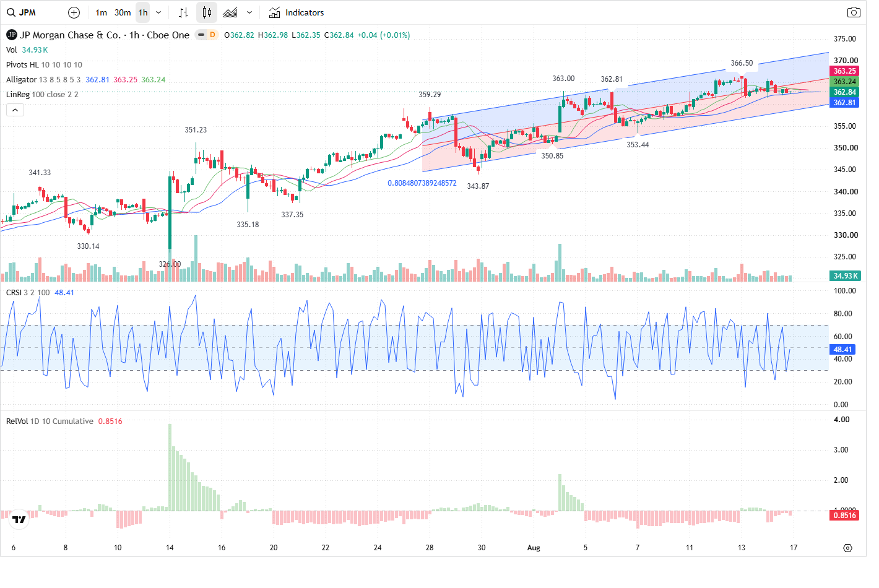879x588 pixels.
Task: Click the 363.00 pivot high label
Action: [563, 79]
